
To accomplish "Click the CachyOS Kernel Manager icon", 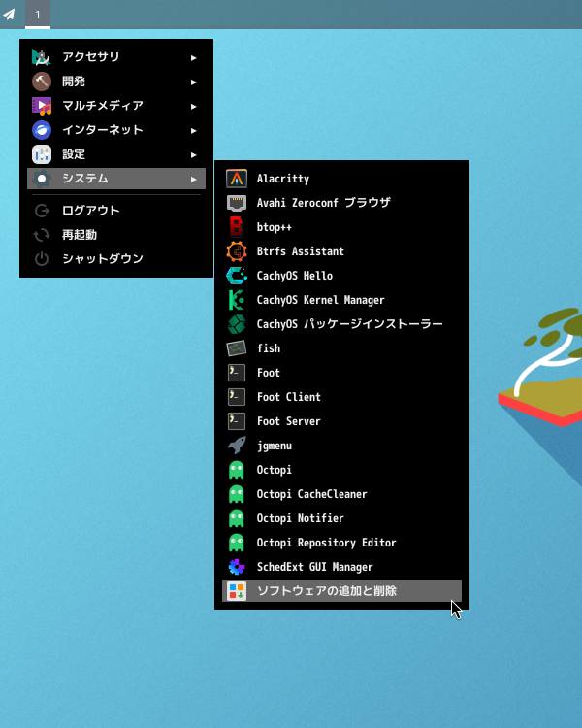I will point(237,300).
